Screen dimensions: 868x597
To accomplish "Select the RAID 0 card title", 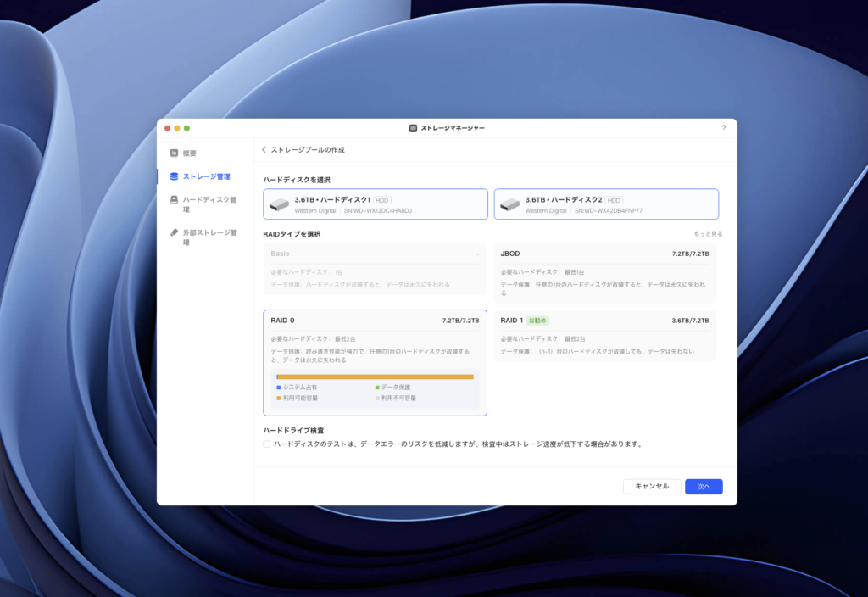I will pos(283,321).
